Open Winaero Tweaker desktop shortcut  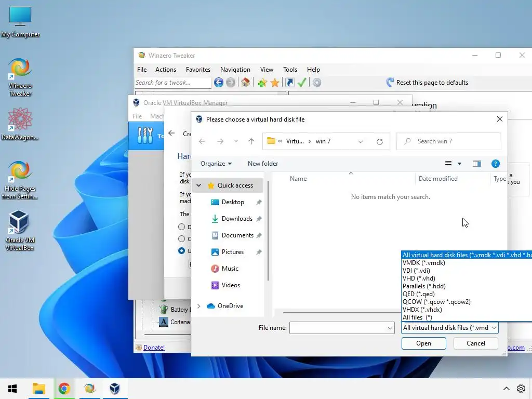[20, 77]
